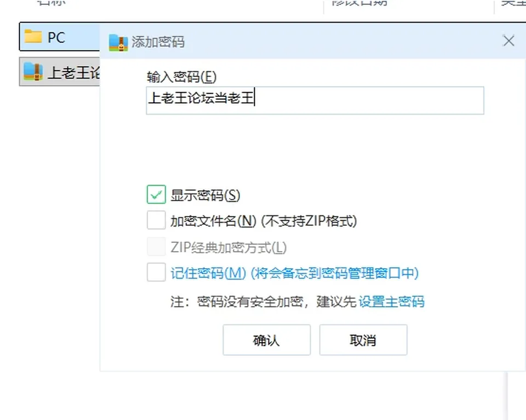The image size is (526, 420).
Task: Enable the 加密文件名(N) checkbox
Action: 156,220
